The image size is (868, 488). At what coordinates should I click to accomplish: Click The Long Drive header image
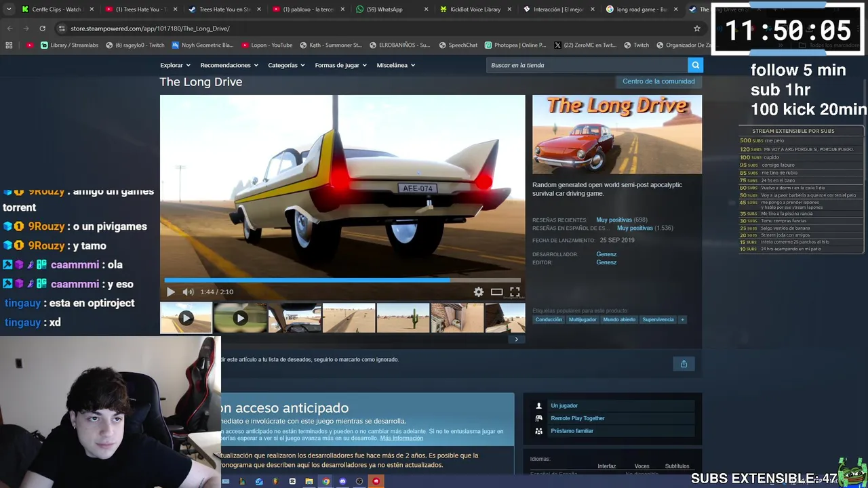click(x=617, y=134)
